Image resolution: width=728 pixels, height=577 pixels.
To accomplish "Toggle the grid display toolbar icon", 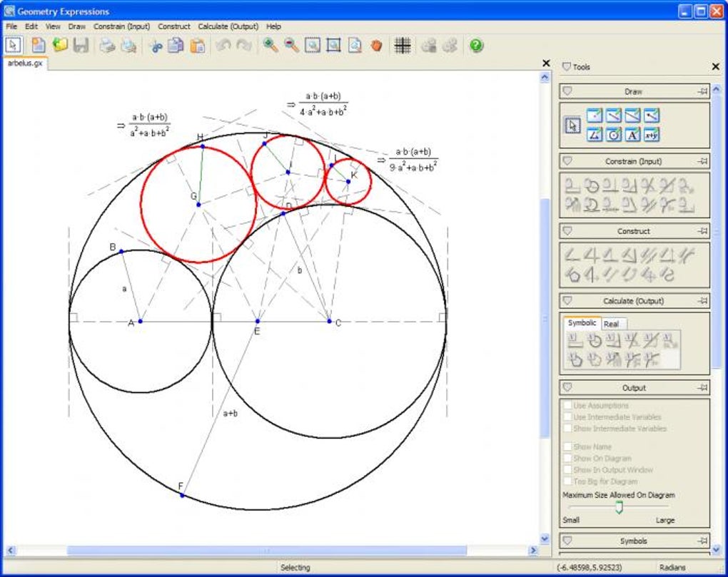I will (x=403, y=46).
